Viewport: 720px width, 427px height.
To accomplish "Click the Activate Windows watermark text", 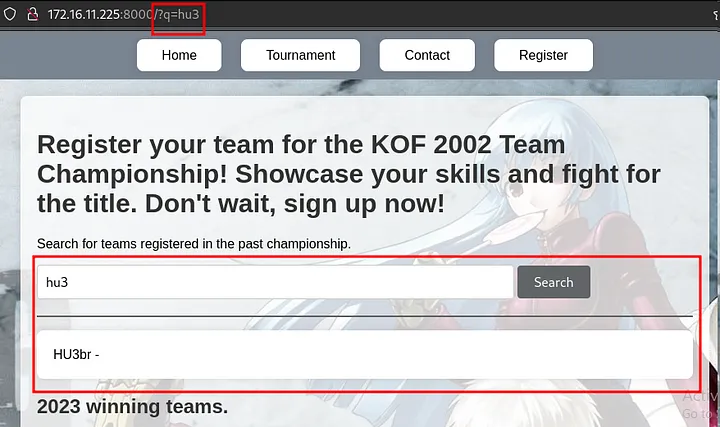I will [x=700, y=405].
